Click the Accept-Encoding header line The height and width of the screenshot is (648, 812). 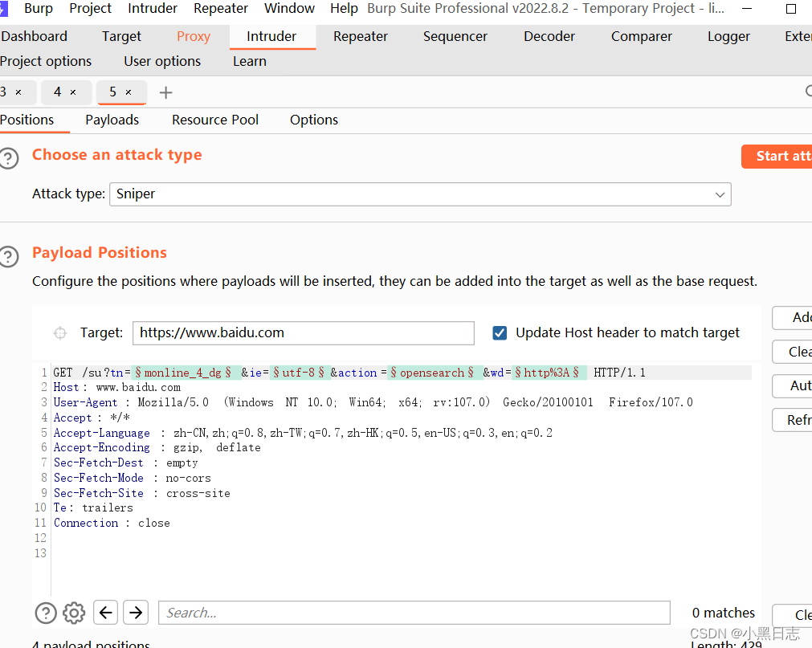(x=157, y=448)
